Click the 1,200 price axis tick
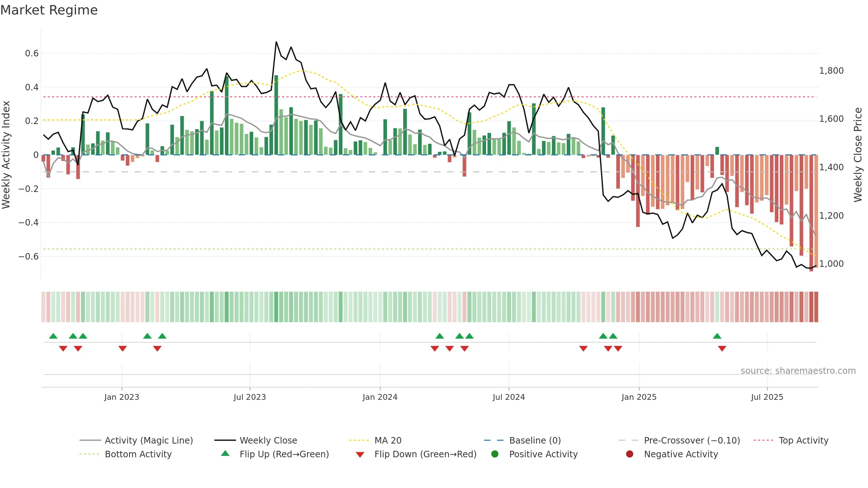Viewport: 868px width, 488px height. 831,215
